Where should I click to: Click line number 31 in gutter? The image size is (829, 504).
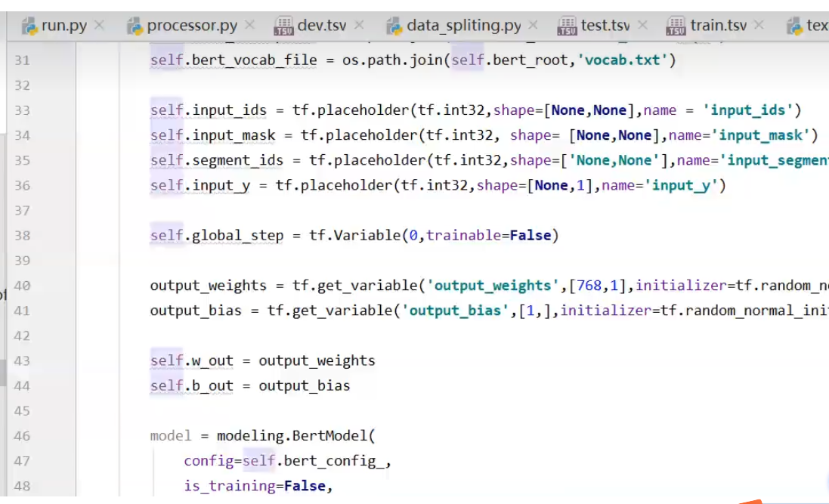coord(22,60)
